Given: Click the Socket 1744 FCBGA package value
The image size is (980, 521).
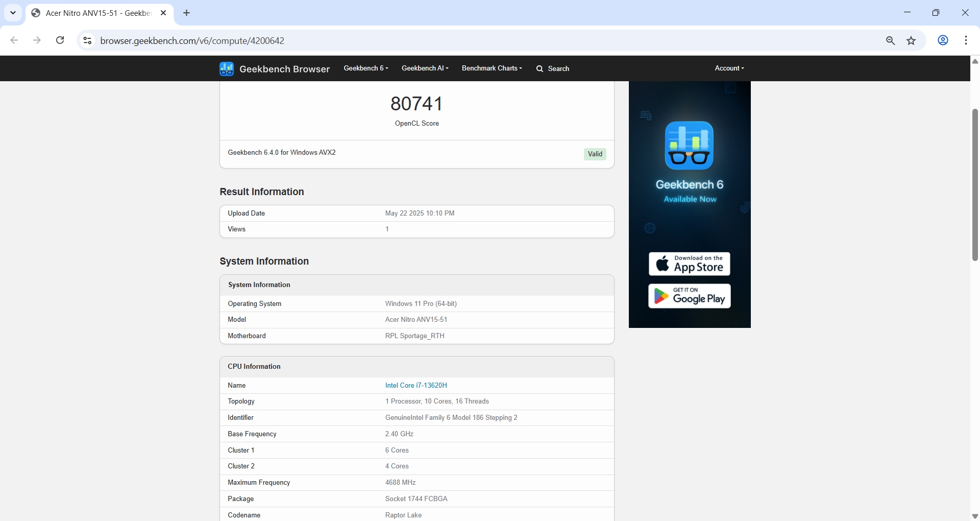Looking at the screenshot, I should pyautogui.click(x=416, y=499).
